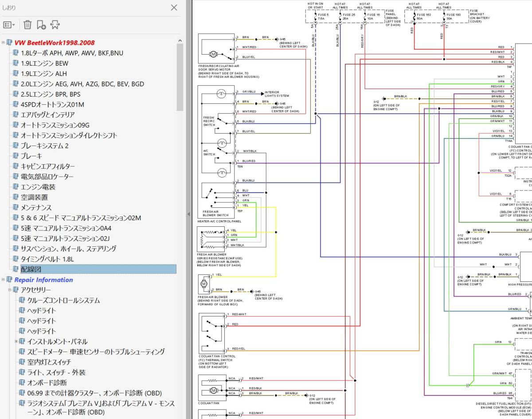Viewport: 532px width, 419px height.
Task: Click scrollbar up arrow in bookmarks panel
Action: 180,40
